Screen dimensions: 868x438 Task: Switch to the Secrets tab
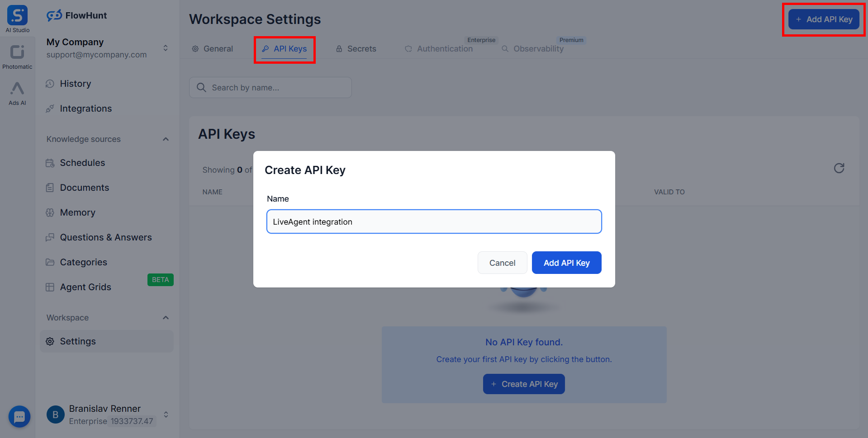(x=356, y=49)
